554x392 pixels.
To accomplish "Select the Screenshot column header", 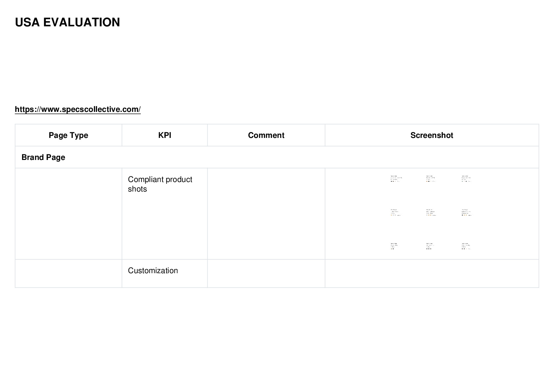I will (432, 135).
